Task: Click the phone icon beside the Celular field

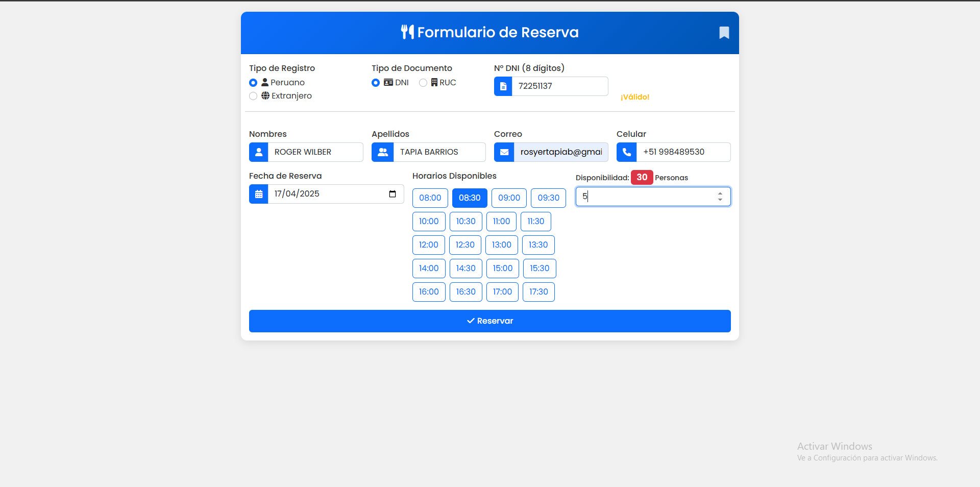Action: pyautogui.click(x=626, y=152)
